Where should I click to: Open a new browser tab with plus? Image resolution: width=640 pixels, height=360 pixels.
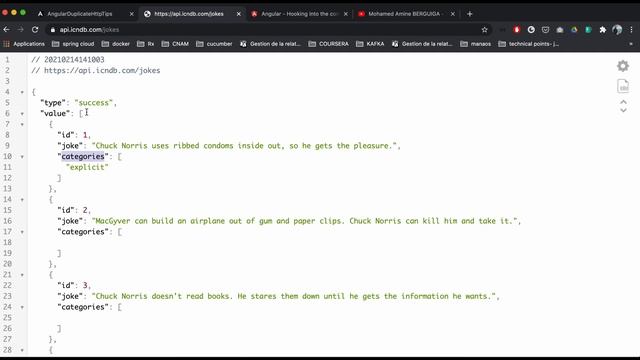point(469,14)
